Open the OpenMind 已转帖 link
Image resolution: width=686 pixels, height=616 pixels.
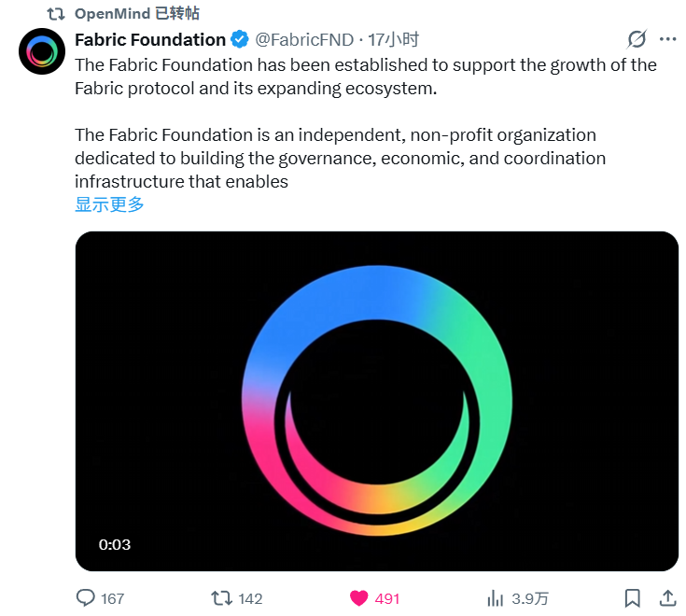click(x=137, y=14)
